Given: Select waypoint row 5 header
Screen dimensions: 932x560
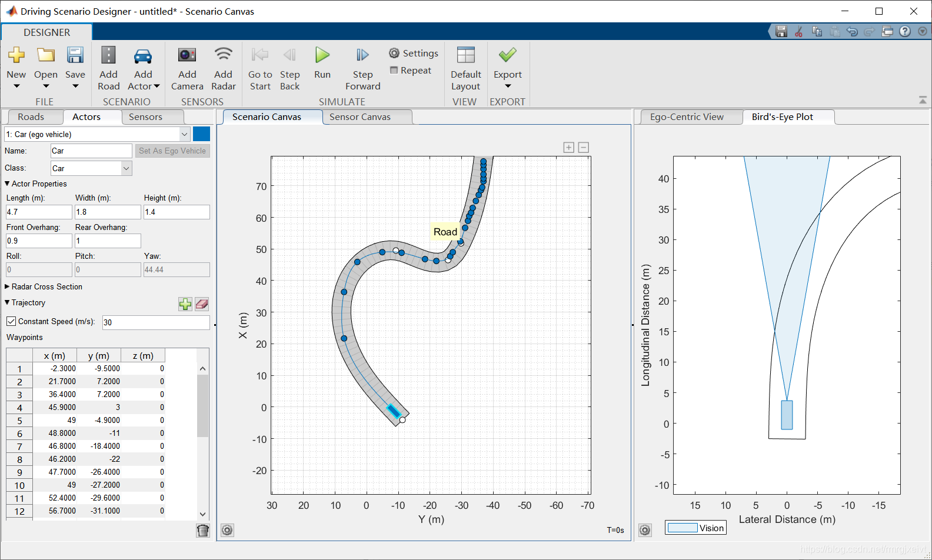Looking at the screenshot, I should point(19,420).
